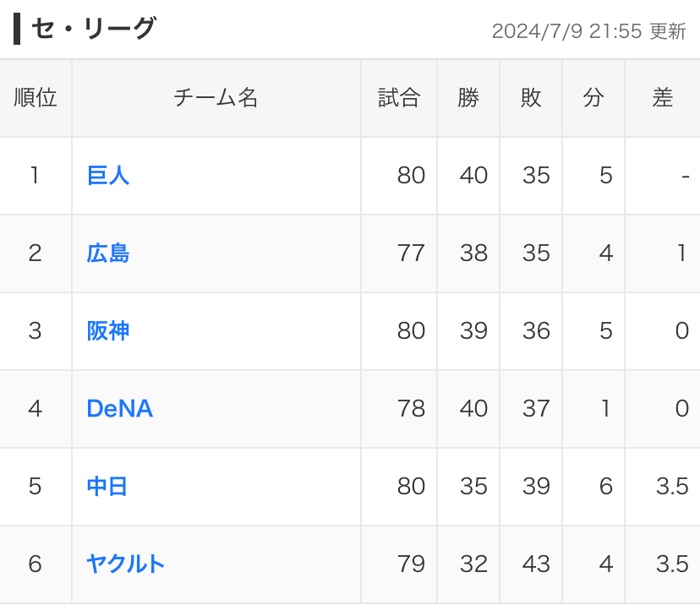Image resolution: width=700 pixels, height=616 pixels.
Task: Click the 敗 column header
Action: [x=531, y=98]
